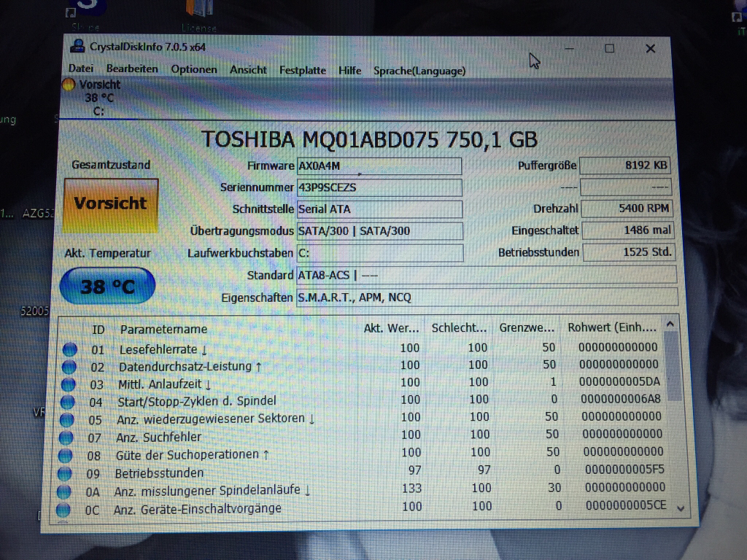Click the blue dot for wiederzugewiesener Sektoren

tap(66, 419)
